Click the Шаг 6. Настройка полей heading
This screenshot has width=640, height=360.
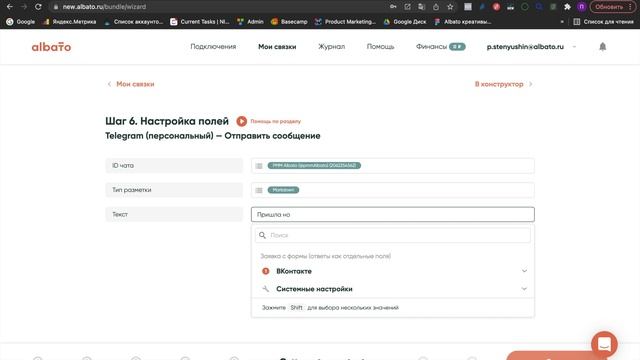click(x=167, y=121)
